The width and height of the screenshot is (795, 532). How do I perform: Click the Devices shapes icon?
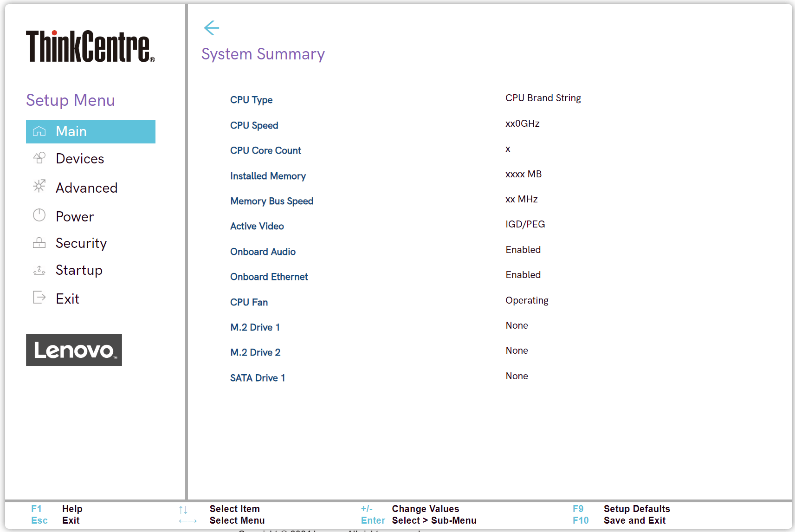click(39, 158)
